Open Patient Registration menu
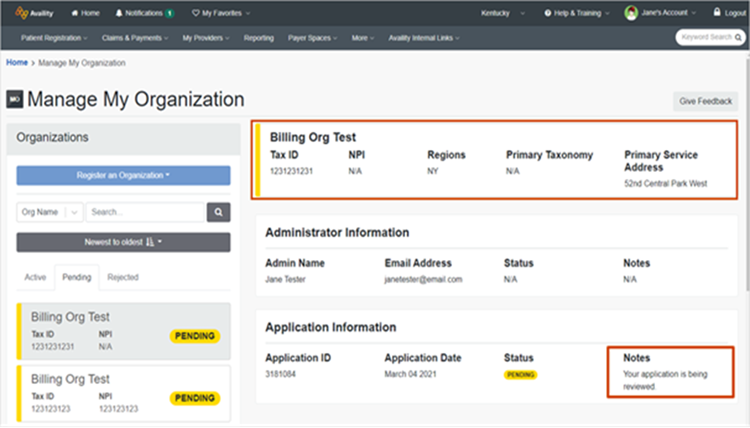Viewport: 750px width, 428px height. [54, 38]
